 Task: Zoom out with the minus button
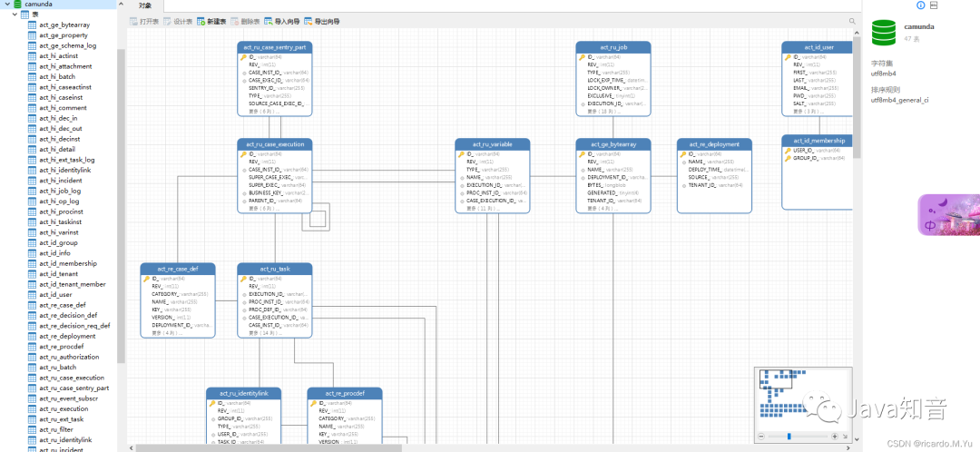[760, 437]
